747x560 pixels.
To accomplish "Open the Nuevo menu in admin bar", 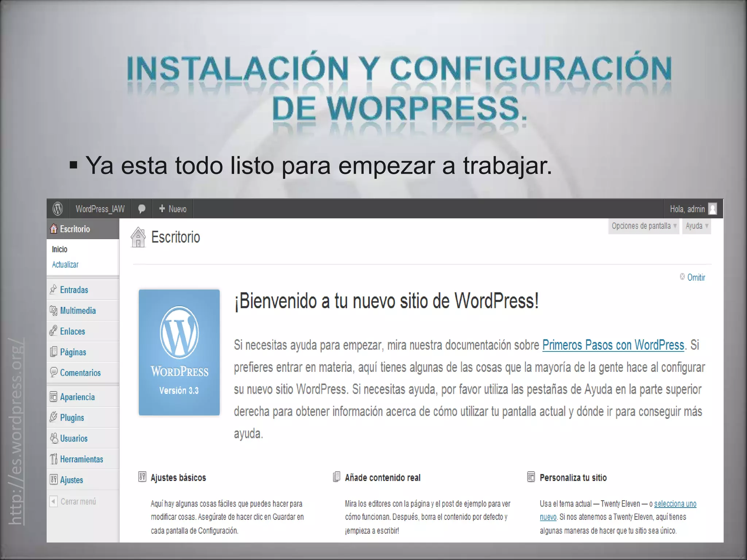I will coord(173,209).
